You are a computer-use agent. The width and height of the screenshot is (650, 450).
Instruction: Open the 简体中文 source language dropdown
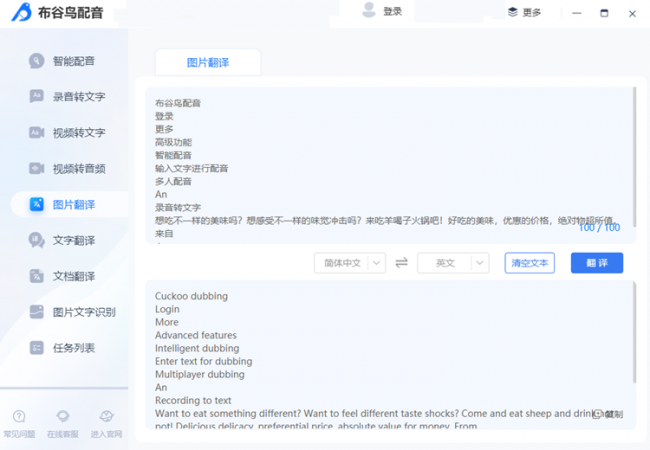350,263
